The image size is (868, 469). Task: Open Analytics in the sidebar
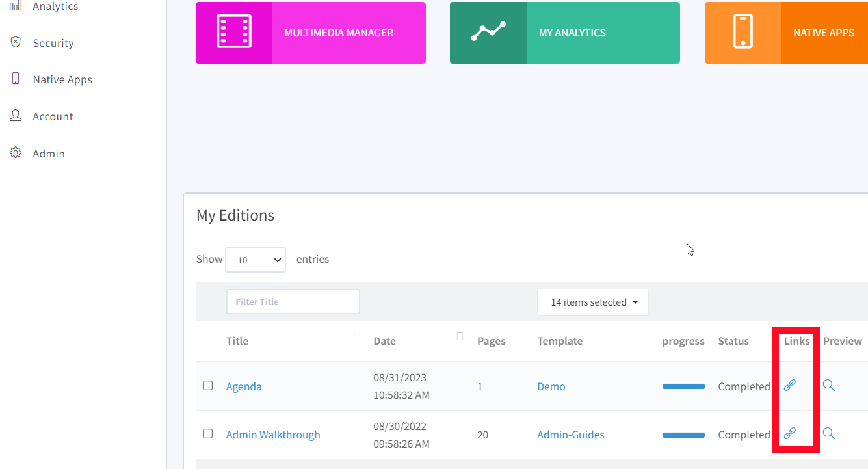click(x=55, y=7)
